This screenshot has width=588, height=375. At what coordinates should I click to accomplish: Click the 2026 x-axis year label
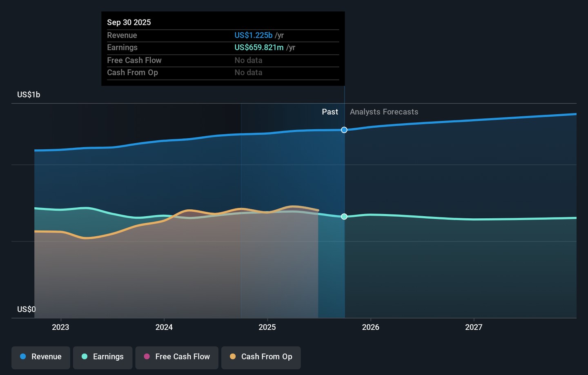coord(370,327)
